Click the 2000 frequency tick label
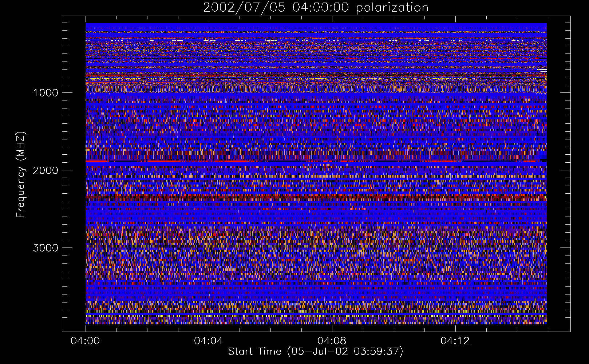The width and height of the screenshot is (589, 364). [x=46, y=170]
